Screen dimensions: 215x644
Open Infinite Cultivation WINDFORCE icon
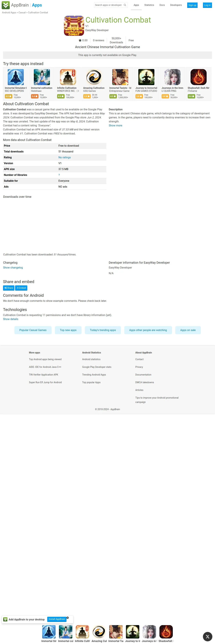click(x=68, y=77)
